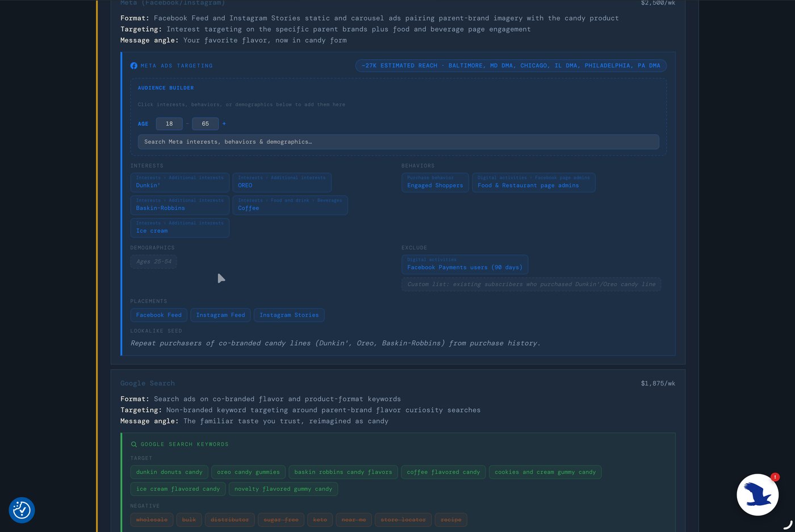The height and width of the screenshot is (532, 795).
Task: Click the Google Search channel heading
Action: click(148, 384)
